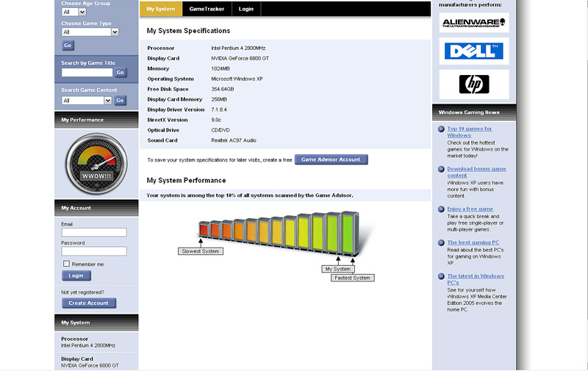Click the red slowest bar in performance chart
Viewport: 588px width, 371px height.
[204, 229]
